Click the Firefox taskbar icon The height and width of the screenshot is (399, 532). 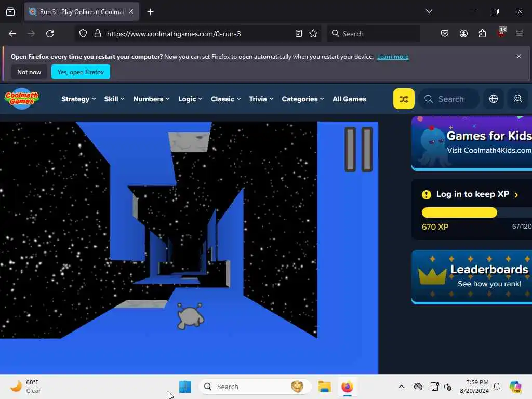pos(347,387)
